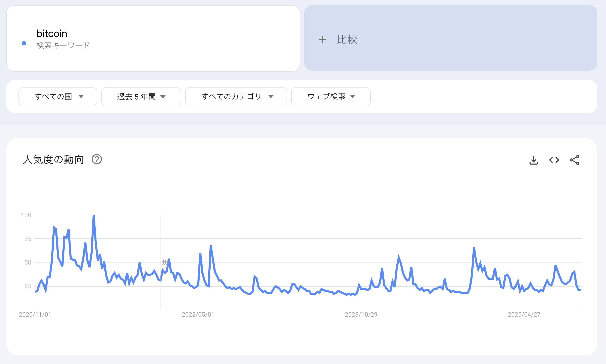Screen dimensions: 606x364
Task: Click the bitcoin search term field
Action: (x=52, y=34)
